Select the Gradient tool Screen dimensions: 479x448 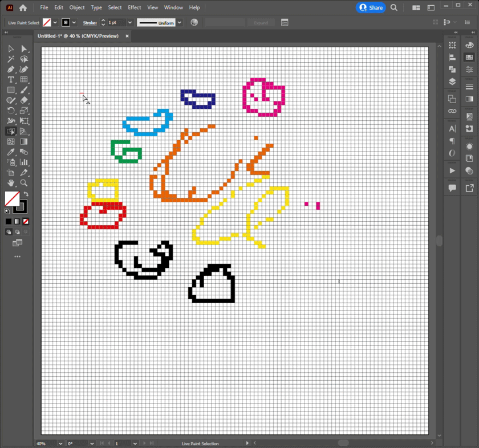coord(24,142)
